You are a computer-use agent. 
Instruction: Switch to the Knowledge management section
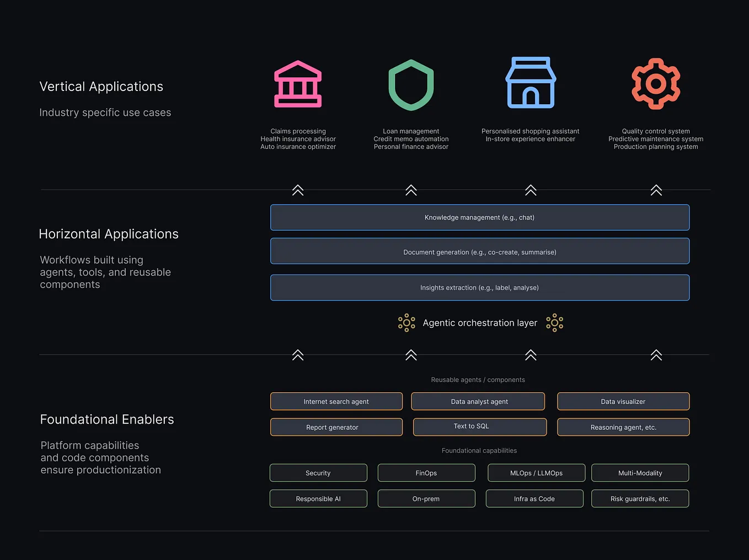click(479, 217)
